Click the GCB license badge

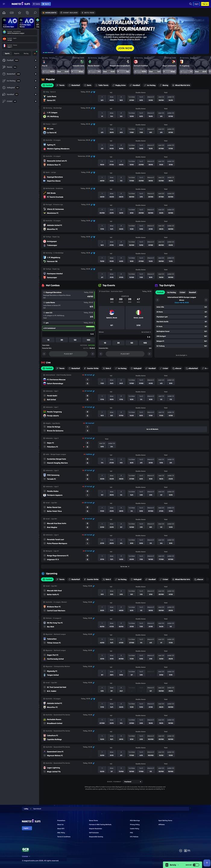click(x=25, y=849)
